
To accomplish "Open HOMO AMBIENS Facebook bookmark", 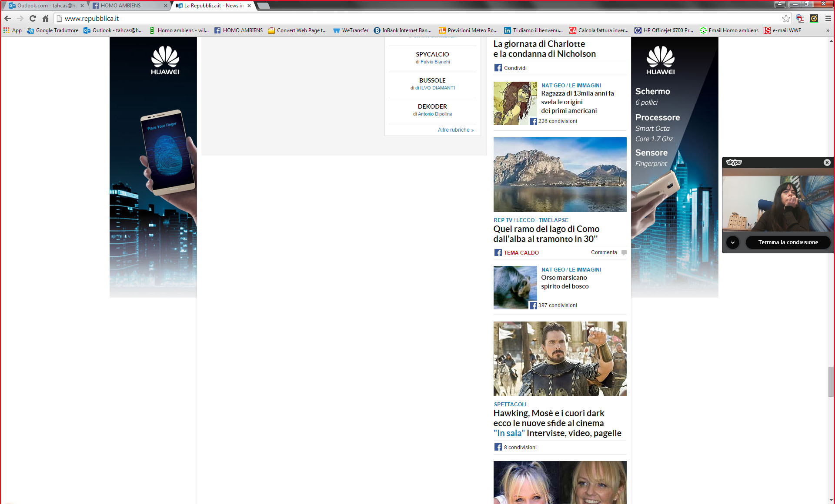I will 239,30.
